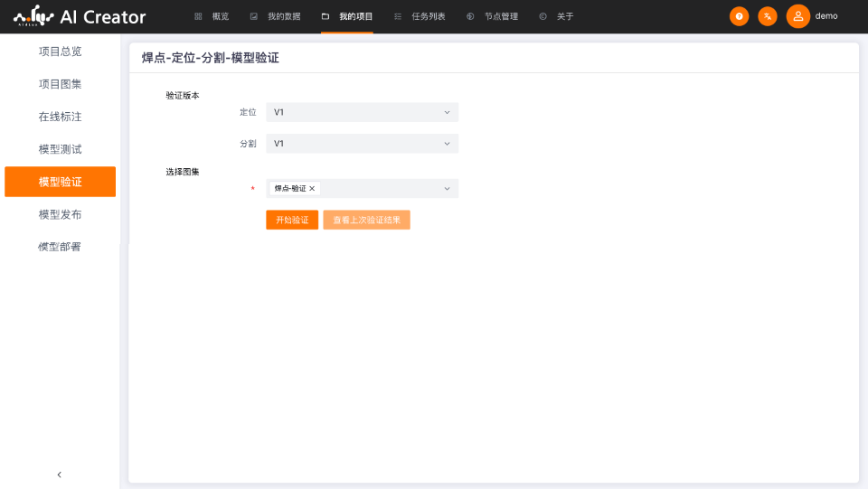Switch to 我的数据 in top navigation
This screenshot has height=489, width=868.
coord(276,16)
